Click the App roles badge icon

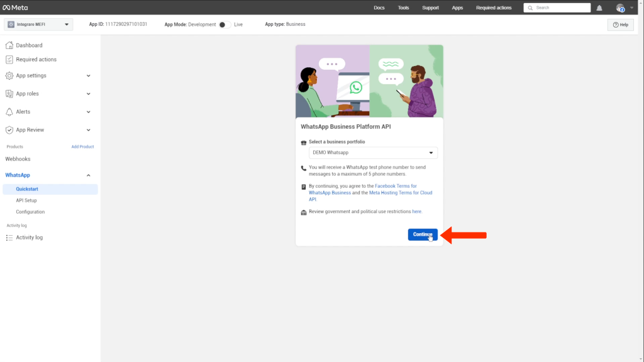click(9, 94)
